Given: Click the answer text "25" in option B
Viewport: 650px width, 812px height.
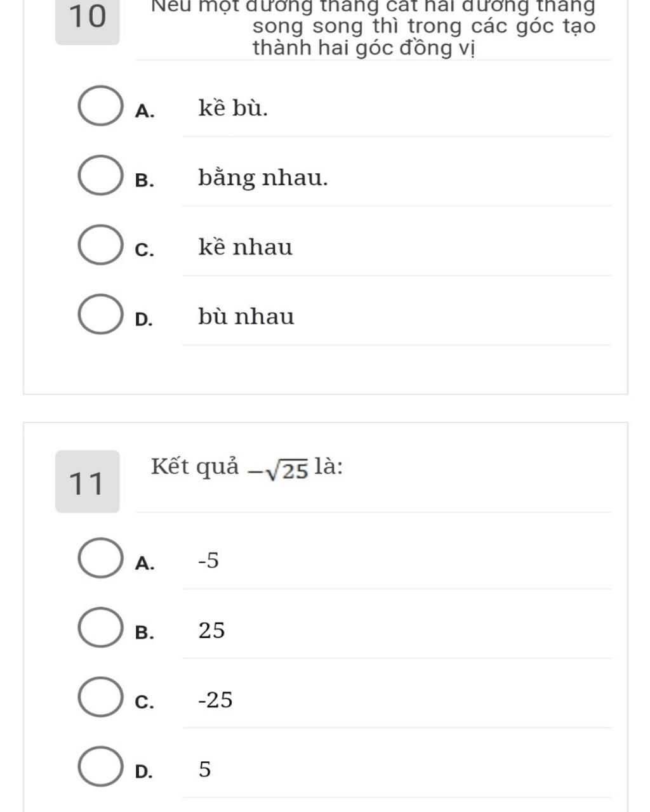Looking at the screenshot, I should pyautogui.click(x=211, y=631).
